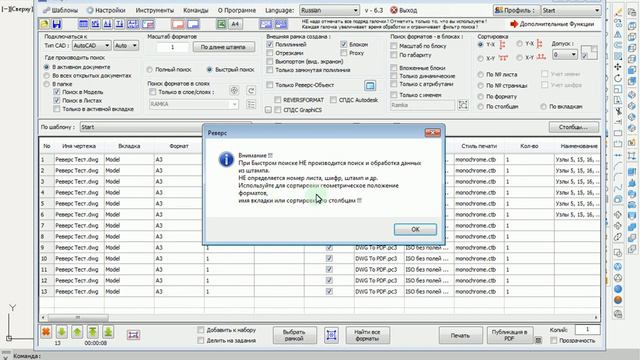This screenshot has width=640, height=360.
Task: Click the green move-down arrow icon
Action: (61, 332)
